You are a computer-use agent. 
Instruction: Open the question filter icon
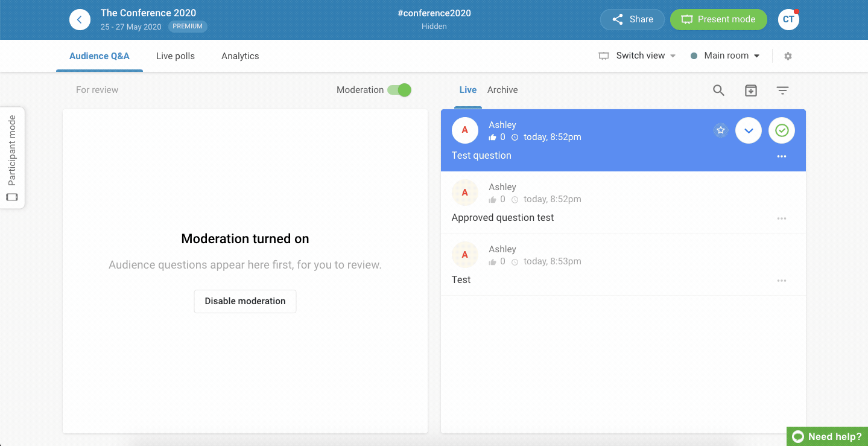tap(782, 91)
